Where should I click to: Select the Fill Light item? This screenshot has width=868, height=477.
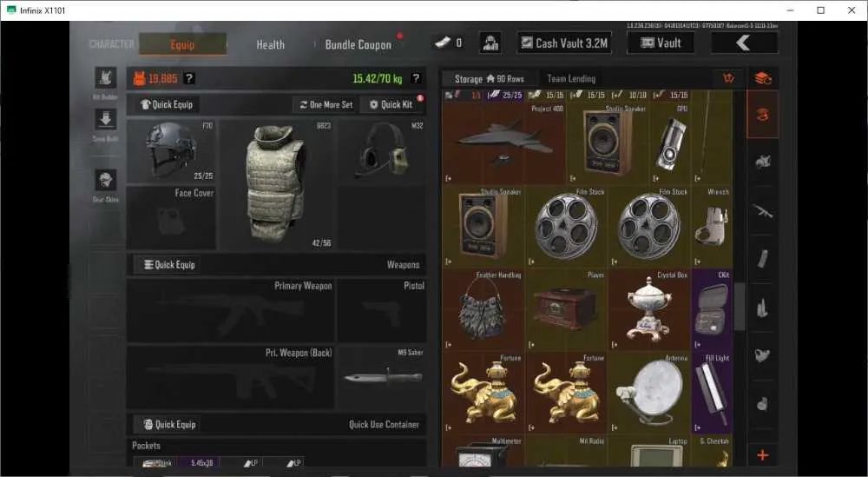pyautogui.click(x=712, y=393)
